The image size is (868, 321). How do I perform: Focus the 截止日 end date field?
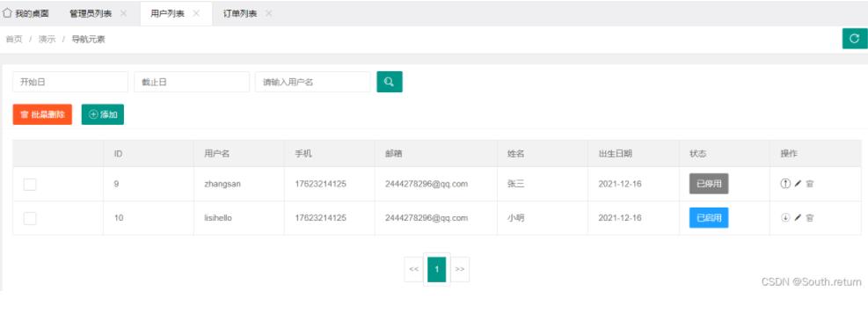point(192,82)
